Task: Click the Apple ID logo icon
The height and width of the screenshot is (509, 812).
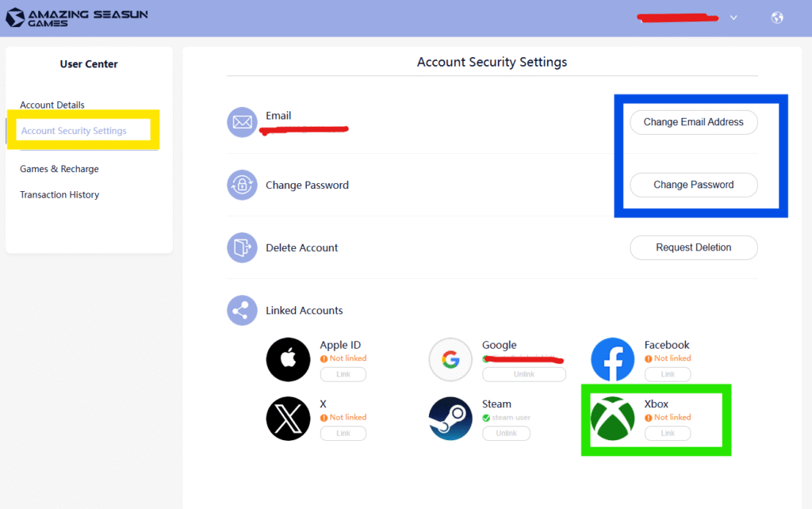Action: coord(288,360)
